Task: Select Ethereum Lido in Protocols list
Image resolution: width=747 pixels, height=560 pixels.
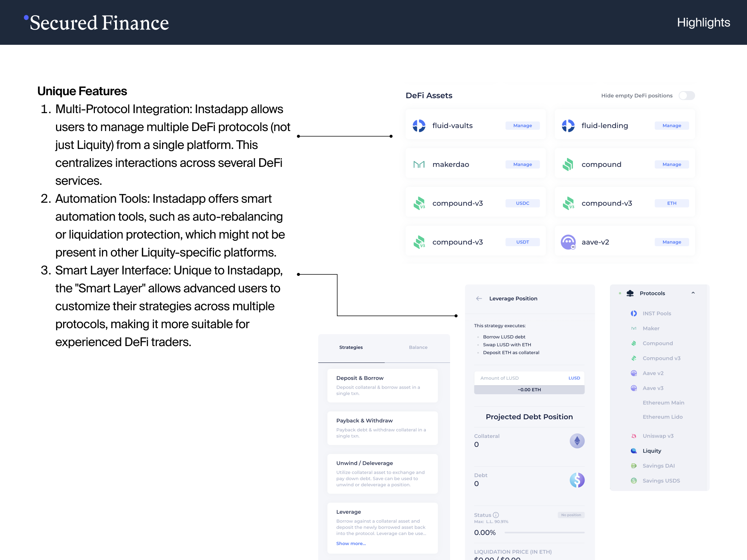Action: click(663, 417)
